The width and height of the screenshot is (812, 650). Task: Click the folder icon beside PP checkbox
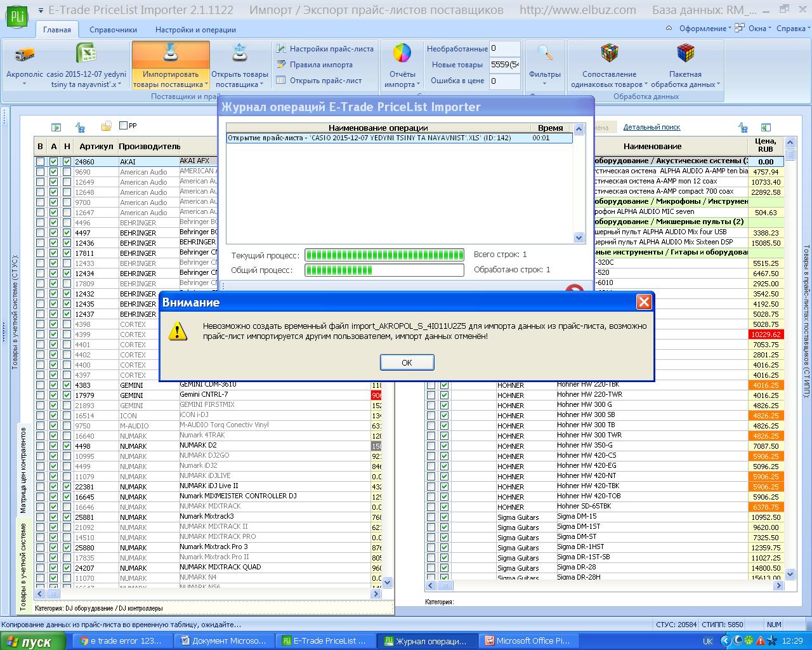107,126
